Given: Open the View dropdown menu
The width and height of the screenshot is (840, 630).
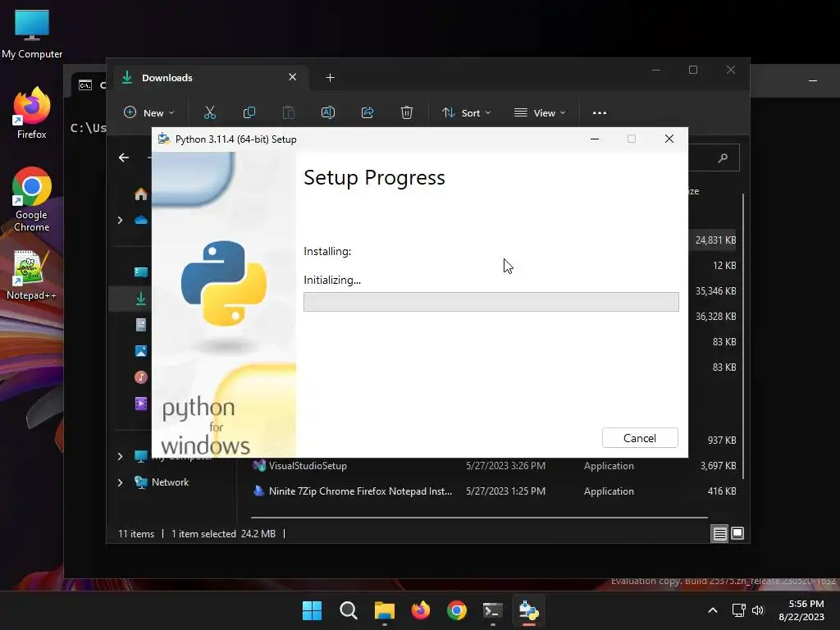Looking at the screenshot, I should point(540,112).
